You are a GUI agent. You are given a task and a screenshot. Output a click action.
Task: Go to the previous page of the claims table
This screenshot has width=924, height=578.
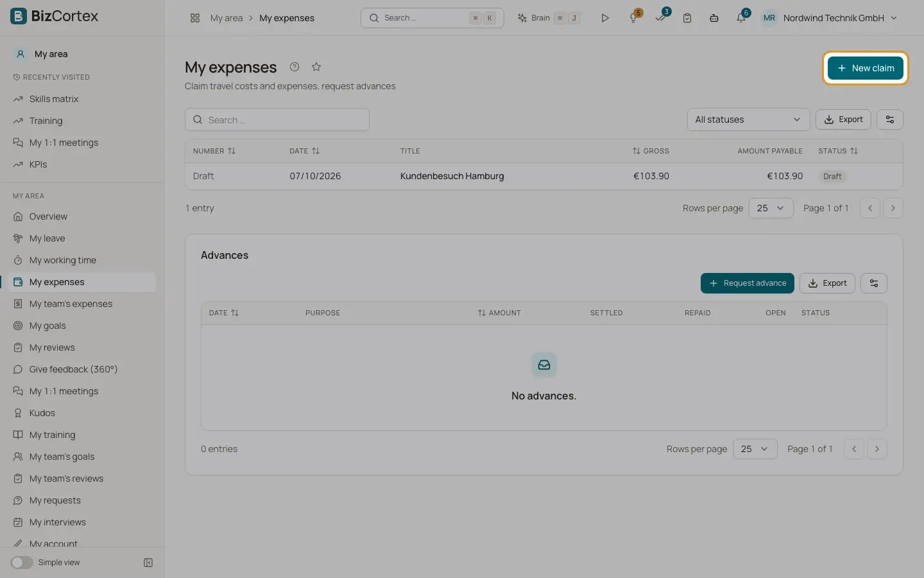coord(870,208)
